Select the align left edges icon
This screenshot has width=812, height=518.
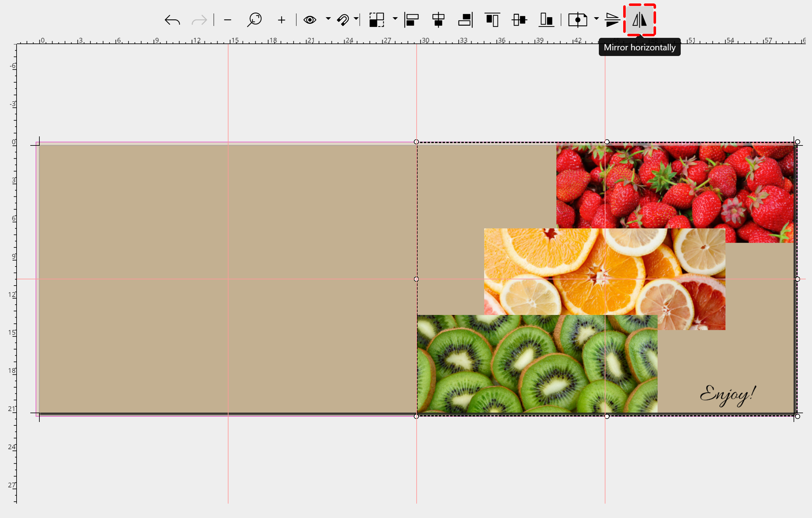pos(412,20)
